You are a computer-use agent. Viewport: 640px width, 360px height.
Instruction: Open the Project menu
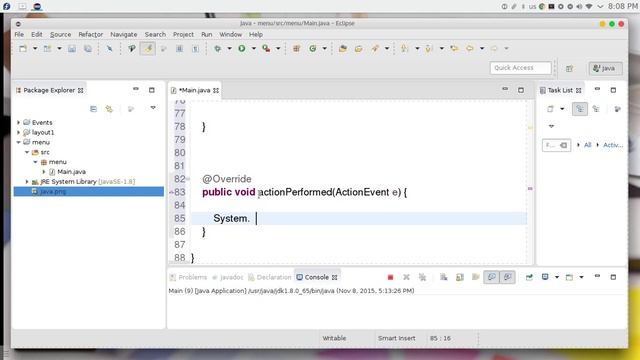183,34
